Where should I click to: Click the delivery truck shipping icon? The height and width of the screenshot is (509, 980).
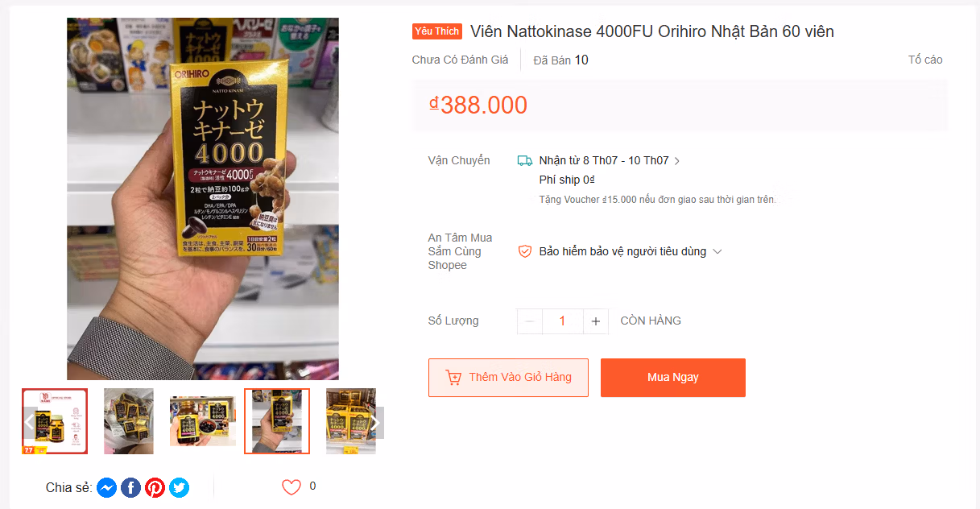pos(525,160)
